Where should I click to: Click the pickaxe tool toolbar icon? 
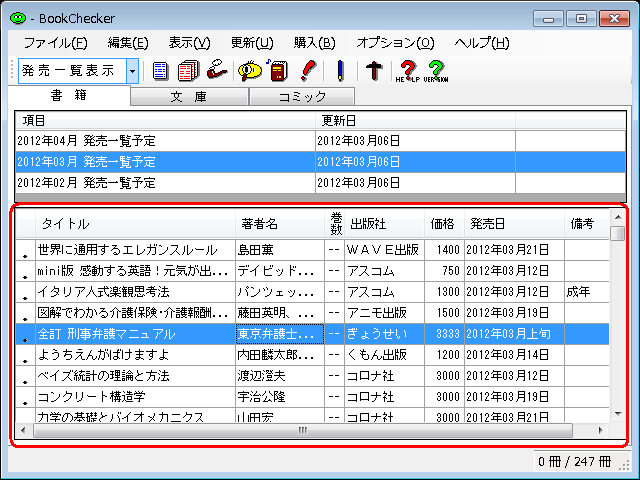click(373, 70)
